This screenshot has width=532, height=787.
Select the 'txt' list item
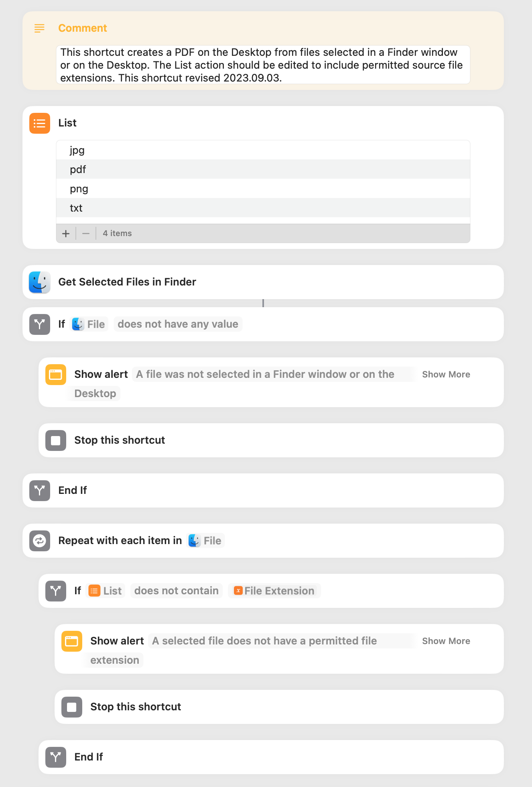tap(76, 208)
